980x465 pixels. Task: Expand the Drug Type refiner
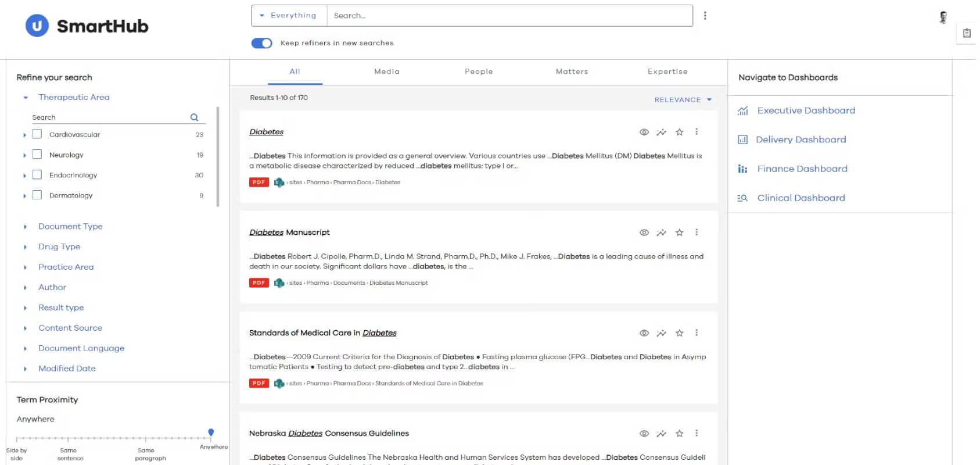pos(25,247)
